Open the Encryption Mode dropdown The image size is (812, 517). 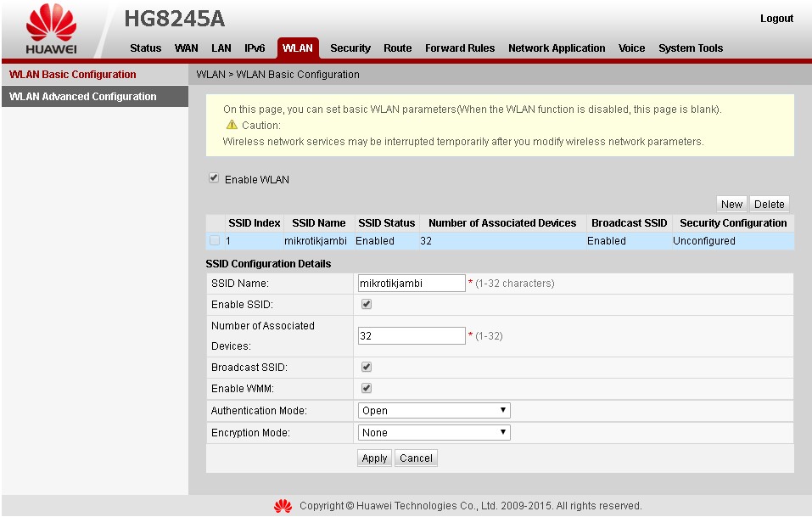point(434,433)
